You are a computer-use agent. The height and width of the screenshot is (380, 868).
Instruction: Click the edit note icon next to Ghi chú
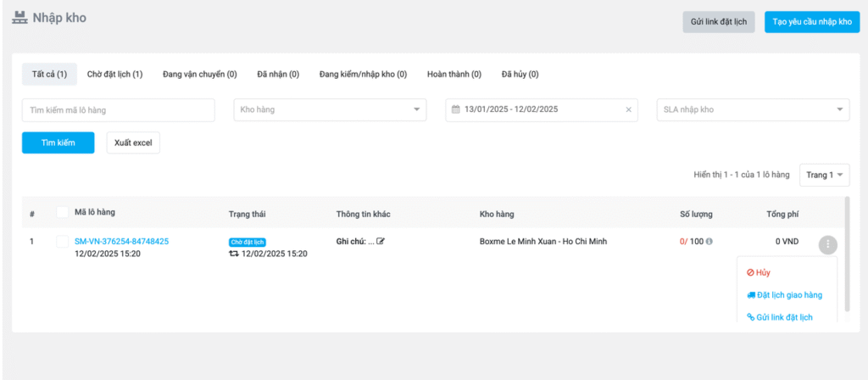pos(381,242)
